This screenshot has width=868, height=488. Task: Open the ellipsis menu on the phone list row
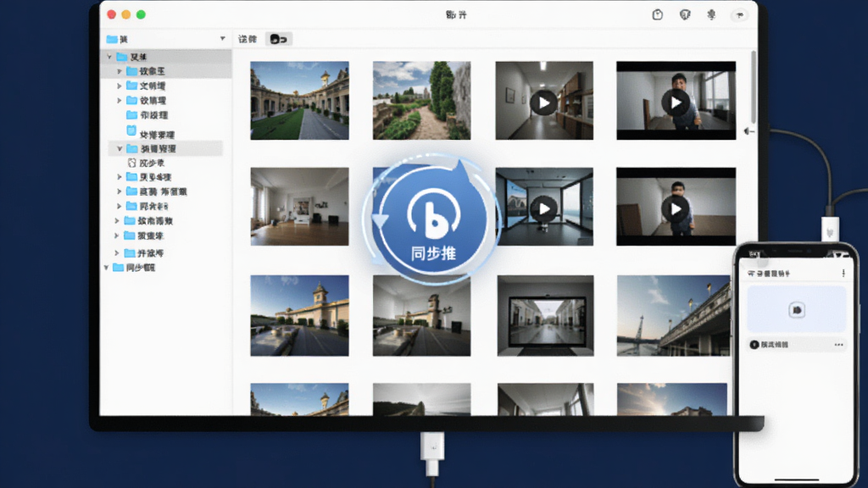(838, 345)
